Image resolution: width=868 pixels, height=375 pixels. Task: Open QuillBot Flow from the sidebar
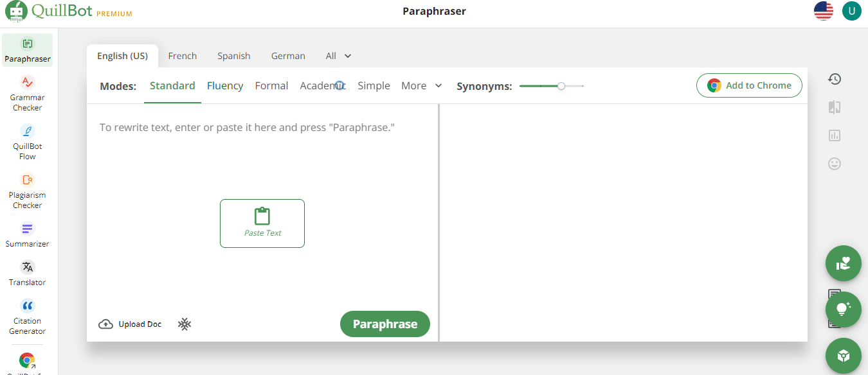28,143
